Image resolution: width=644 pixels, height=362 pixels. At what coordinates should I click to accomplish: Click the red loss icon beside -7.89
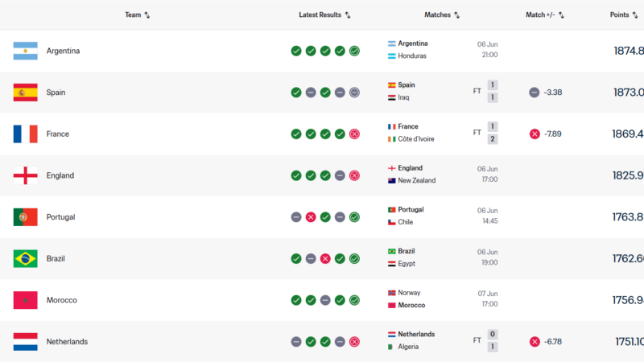[535, 134]
